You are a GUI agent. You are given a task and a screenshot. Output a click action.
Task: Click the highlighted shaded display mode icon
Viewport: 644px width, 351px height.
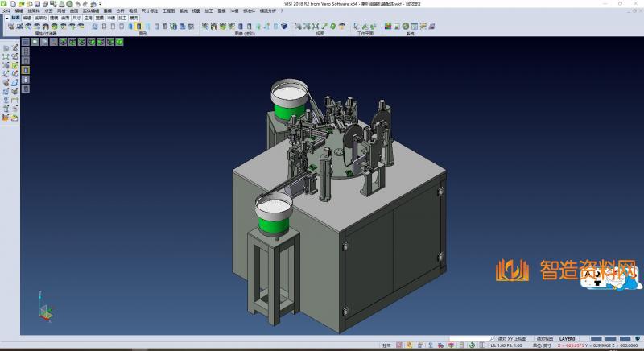(x=140, y=27)
